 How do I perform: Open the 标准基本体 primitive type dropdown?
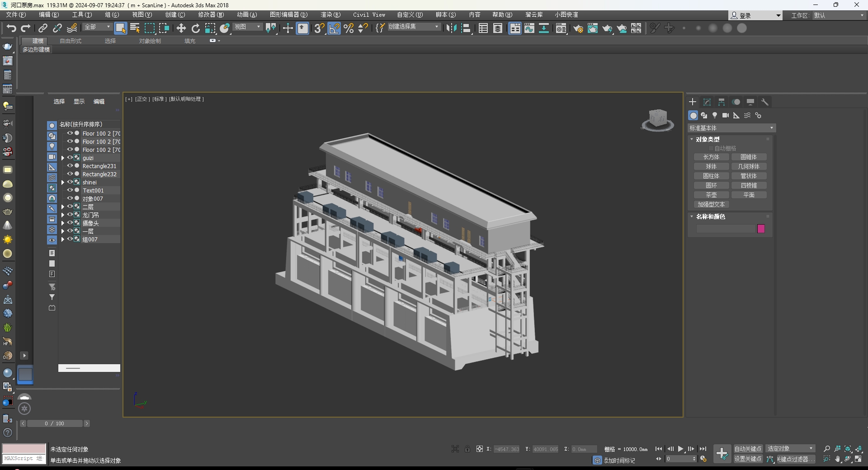tap(731, 128)
